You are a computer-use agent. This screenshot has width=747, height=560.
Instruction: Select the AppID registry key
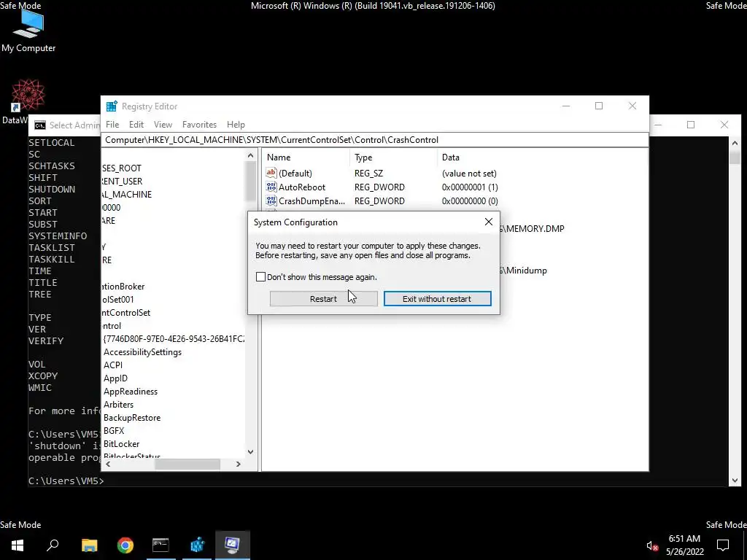pyautogui.click(x=115, y=378)
